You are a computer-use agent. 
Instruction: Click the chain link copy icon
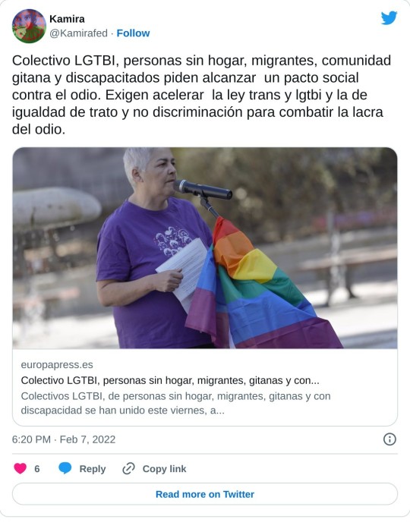pos(128,468)
